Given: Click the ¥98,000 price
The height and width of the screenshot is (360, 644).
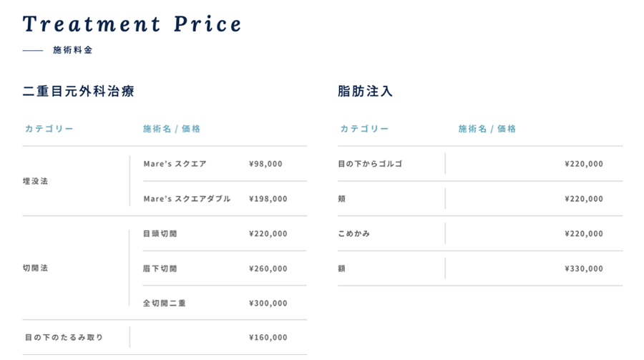Looking at the screenshot, I should (265, 164).
